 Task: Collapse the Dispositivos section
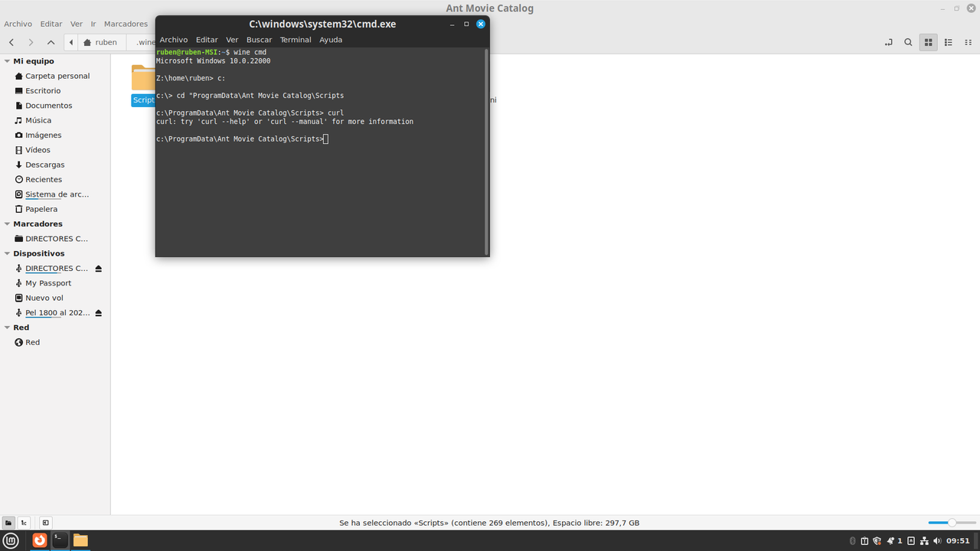[7, 253]
